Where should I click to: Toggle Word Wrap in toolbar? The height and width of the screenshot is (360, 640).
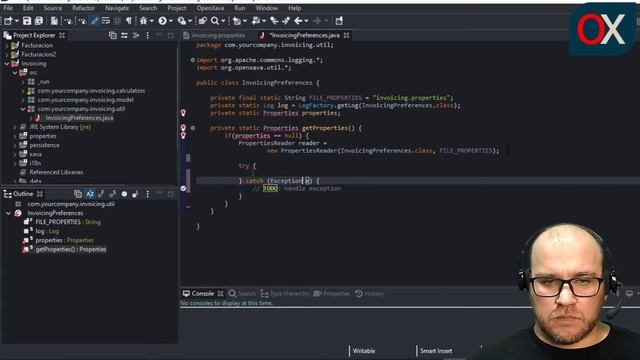click(106, 21)
